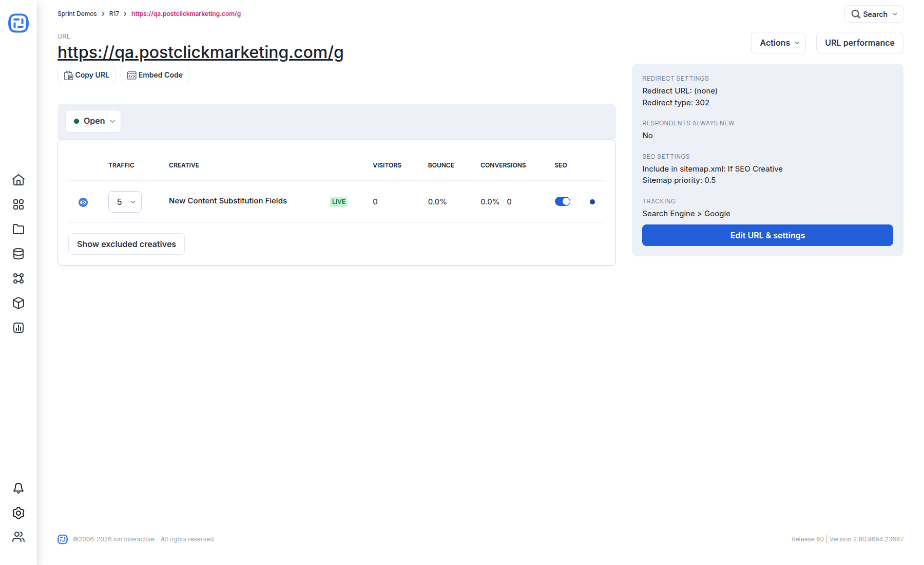Click the ion logo in sidebar
This screenshot has width=924, height=565.
click(x=18, y=23)
